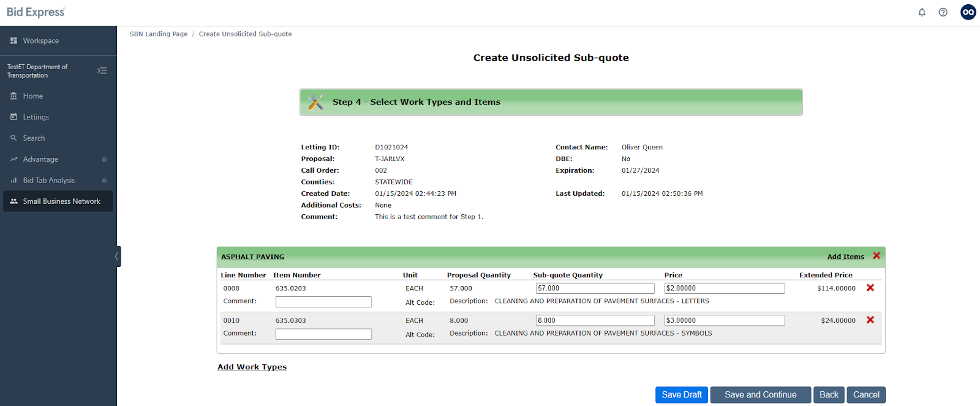980x406 pixels.
Task: Click the Price field showing $3.00000
Action: (724, 320)
